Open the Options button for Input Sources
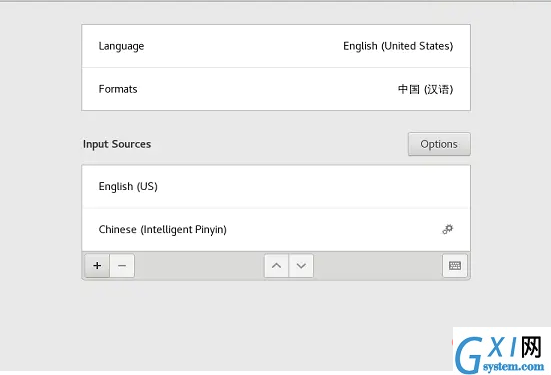 [439, 144]
